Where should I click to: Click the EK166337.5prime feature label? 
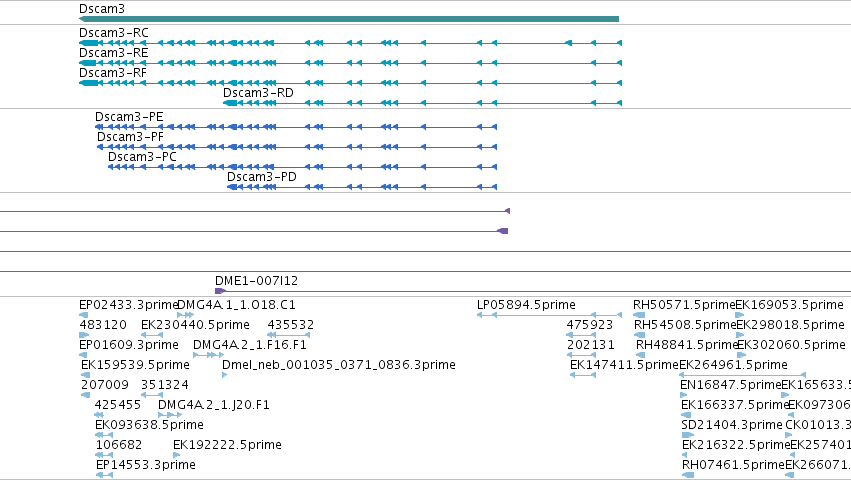tap(735, 405)
